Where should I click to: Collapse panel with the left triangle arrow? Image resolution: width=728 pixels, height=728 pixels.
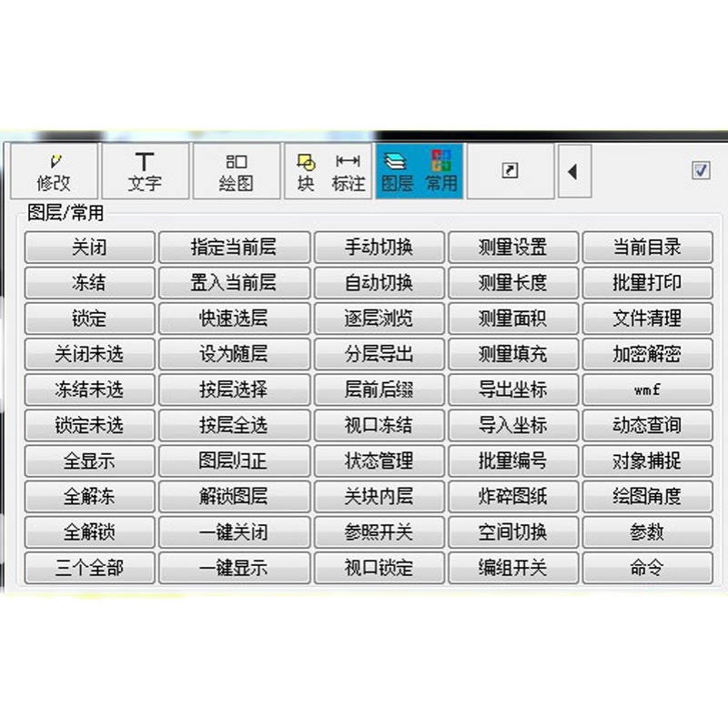pyautogui.click(x=573, y=171)
